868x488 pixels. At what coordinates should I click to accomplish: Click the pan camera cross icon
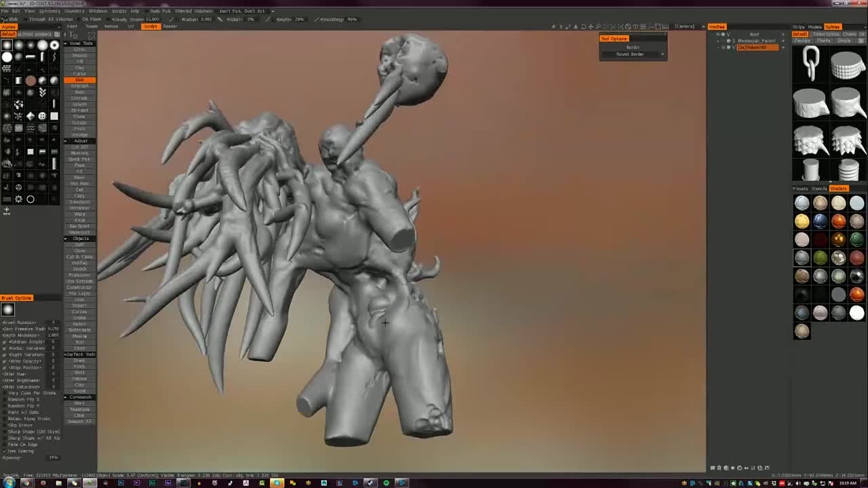click(x=591, y=26)
